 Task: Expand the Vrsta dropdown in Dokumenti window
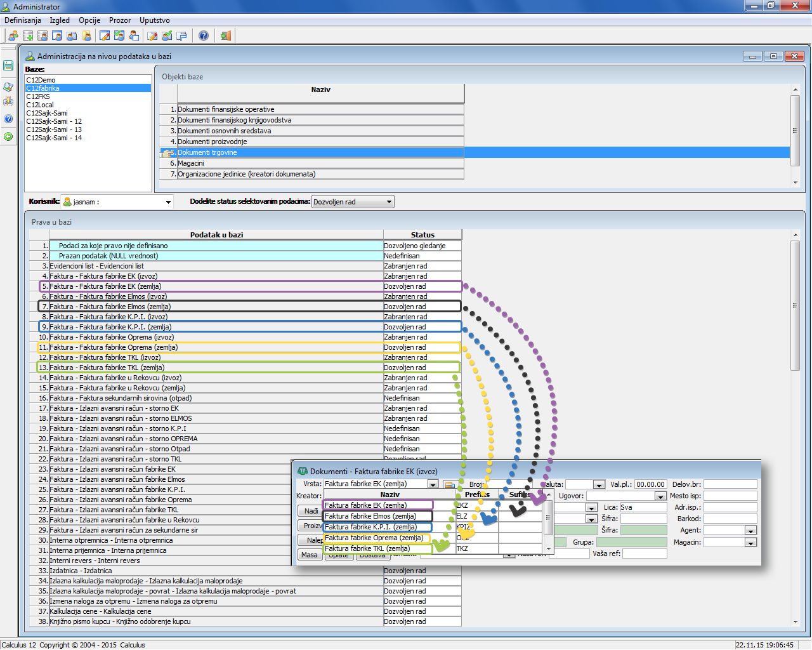[433, 484]
